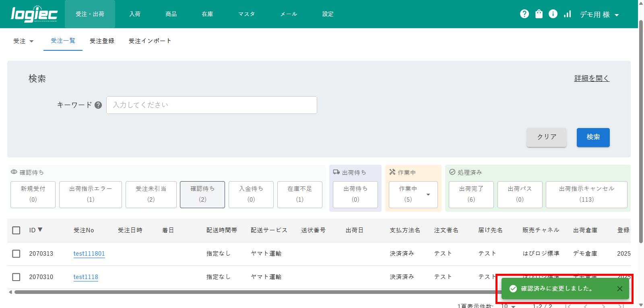Image resolution: width=644 pixels, height=308 pixels.
Task: Open the デモ用 様 user menu
Action: [x=599, y=14]
